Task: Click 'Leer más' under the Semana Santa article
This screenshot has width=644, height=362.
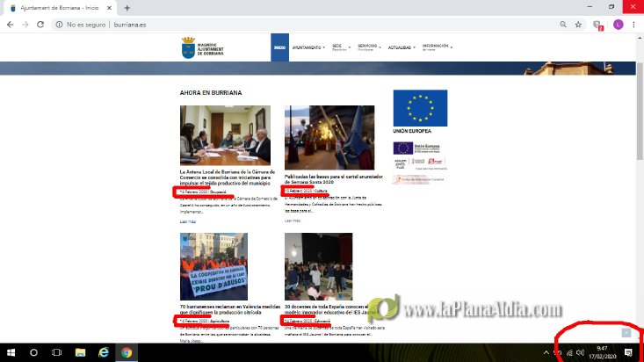Action: pos(293,221)
